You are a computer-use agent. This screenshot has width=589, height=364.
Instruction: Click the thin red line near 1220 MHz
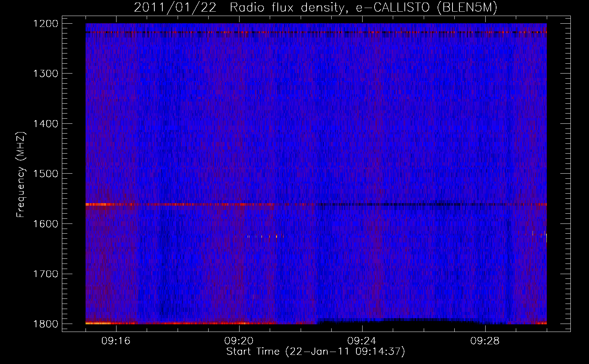316,32
